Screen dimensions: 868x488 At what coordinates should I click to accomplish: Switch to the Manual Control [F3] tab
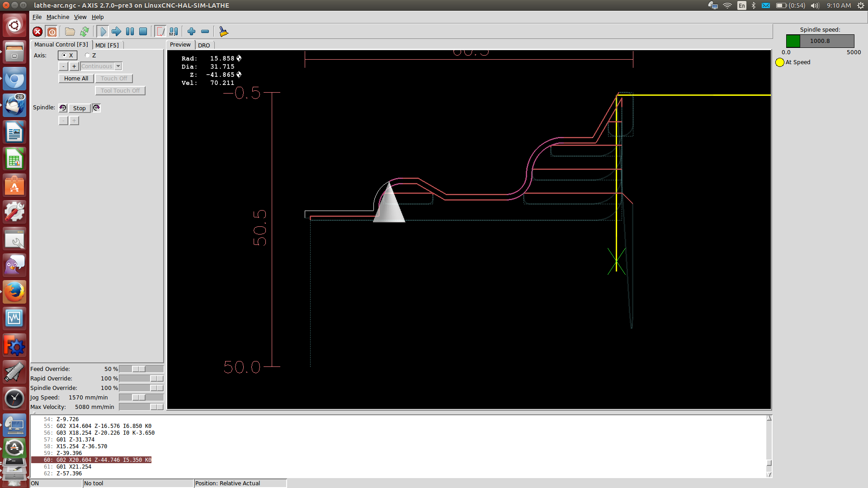[x=61, y=45]
